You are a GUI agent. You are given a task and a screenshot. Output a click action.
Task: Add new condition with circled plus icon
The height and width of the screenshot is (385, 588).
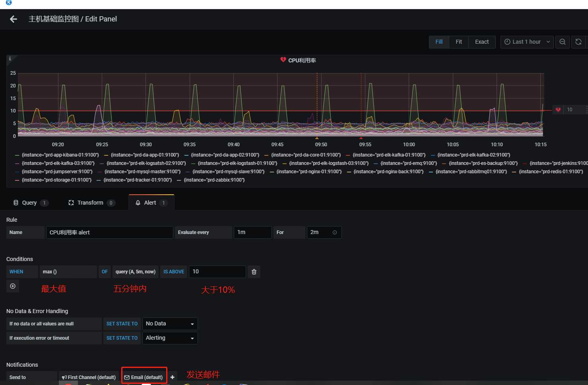pyautogui.click(x=13, y=286)
